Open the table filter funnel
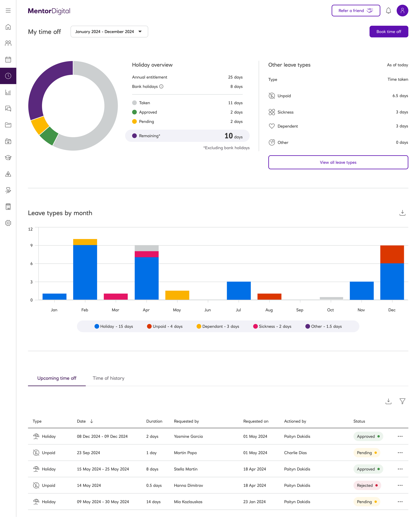Image resolution: width=420 pixels, height=517 pixels. click(402, 401)
